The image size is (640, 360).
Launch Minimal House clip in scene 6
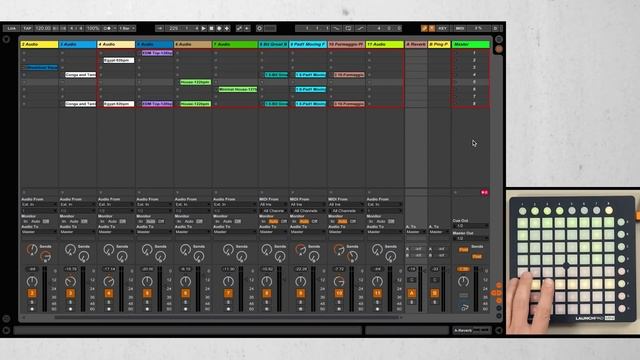click(x=238, y=89)
